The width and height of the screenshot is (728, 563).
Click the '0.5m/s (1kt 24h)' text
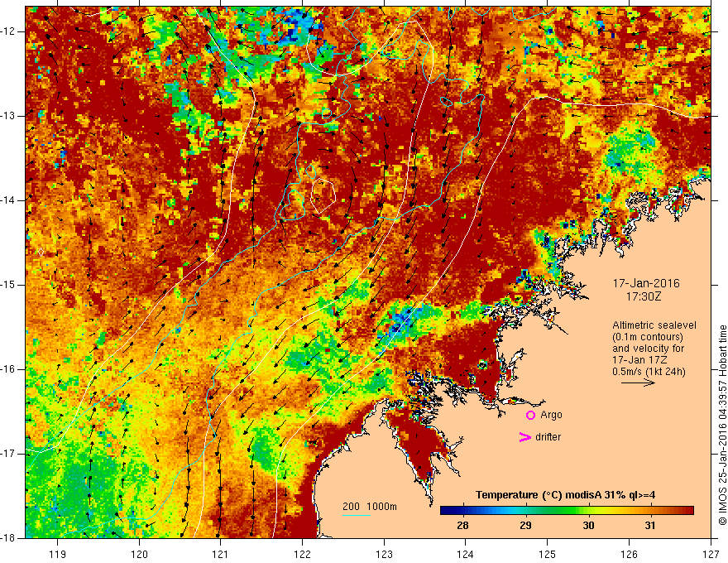click(649, 371)
